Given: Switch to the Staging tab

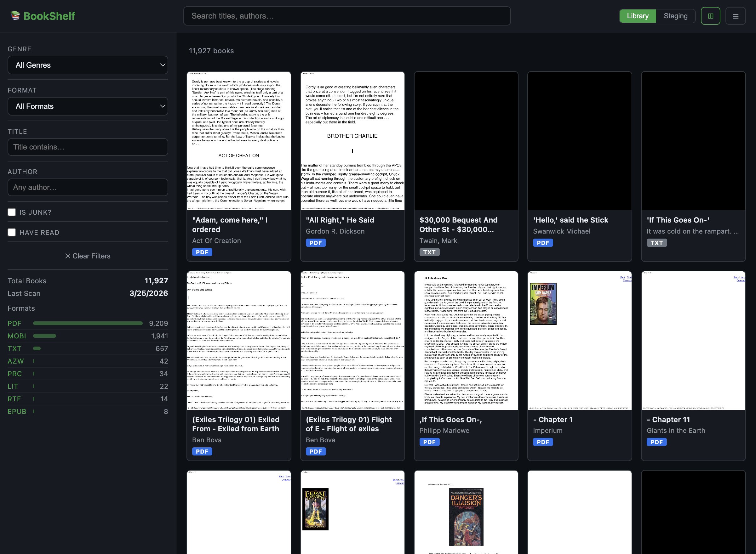Looking at the screenshot, I should click(x=675, y=16).
